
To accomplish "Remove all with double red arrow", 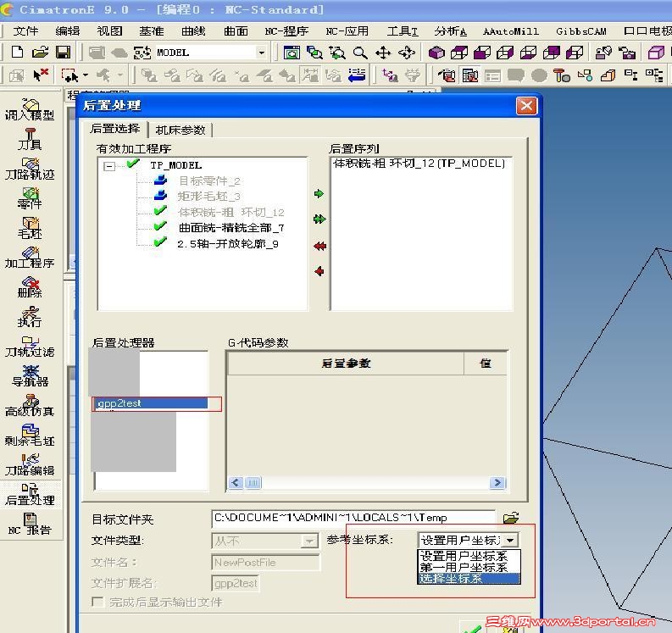I will [319, 246].
